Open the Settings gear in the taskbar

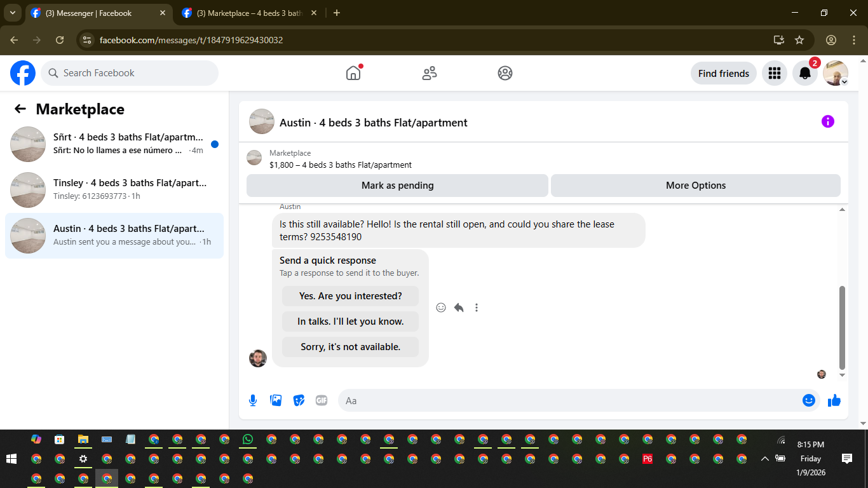83,459
